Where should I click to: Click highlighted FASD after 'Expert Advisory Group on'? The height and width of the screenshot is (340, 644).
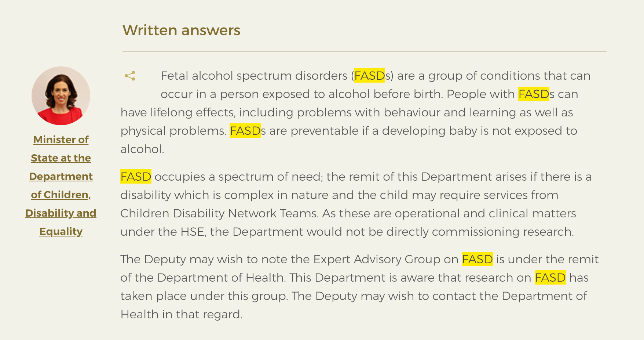(477, 259)
